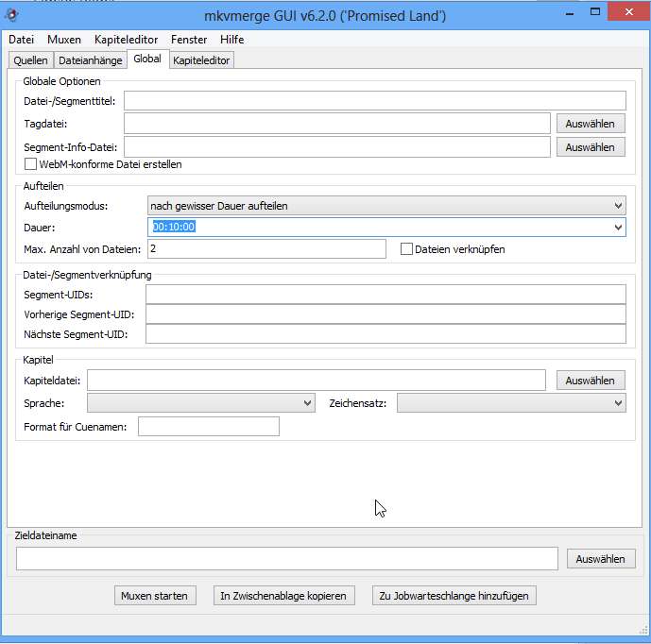Open the Kapiteleditor menu
The width and height of the screenshot is (651, 644).
pos(127,40)
